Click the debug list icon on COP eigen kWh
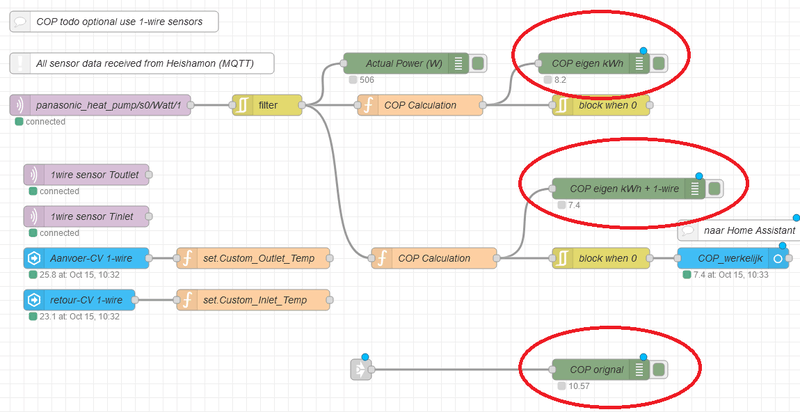 [x=639, y=63]
